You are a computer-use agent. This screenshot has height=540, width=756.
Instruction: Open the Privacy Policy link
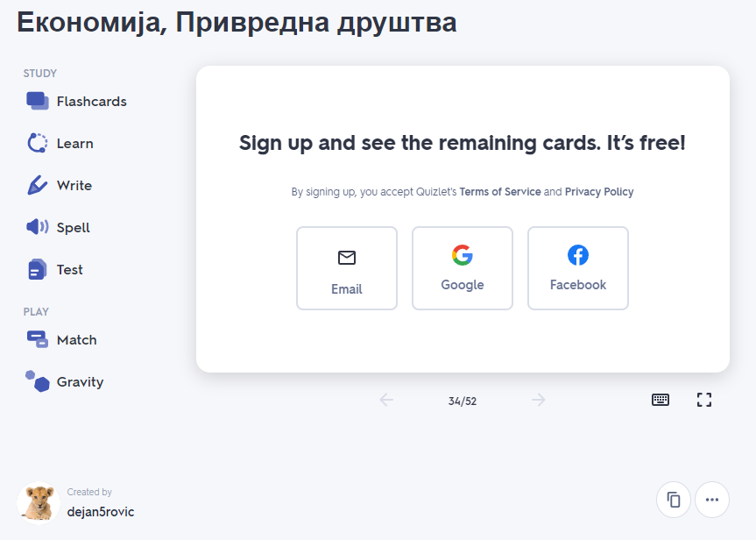pos(599,192)
